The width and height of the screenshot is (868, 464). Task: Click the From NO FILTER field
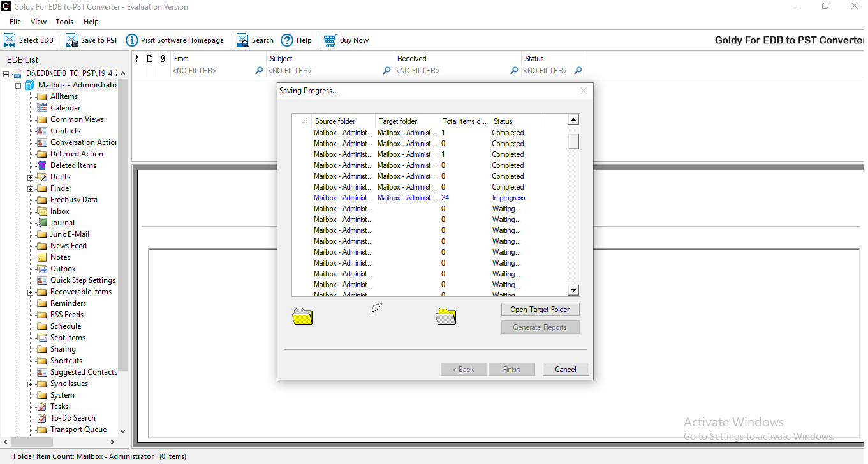(x=213, y=71)
